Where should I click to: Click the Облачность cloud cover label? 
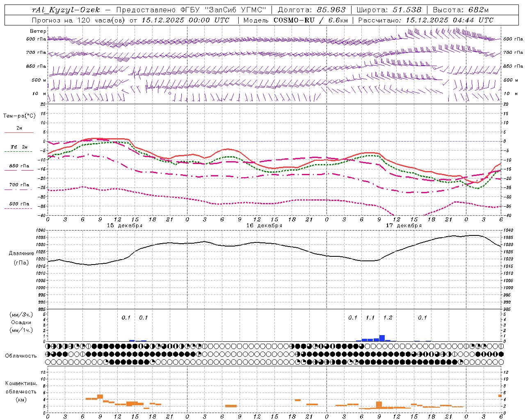[x=21, y=356]
